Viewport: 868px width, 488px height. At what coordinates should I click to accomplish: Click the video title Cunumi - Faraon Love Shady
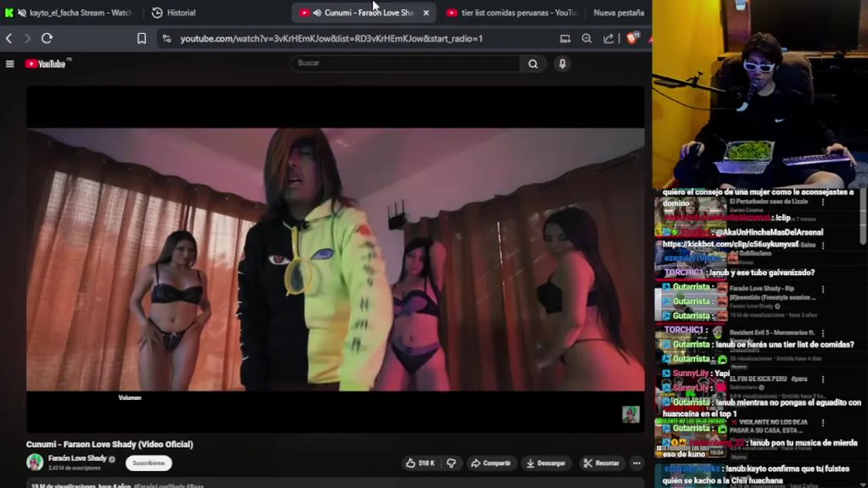110,444
